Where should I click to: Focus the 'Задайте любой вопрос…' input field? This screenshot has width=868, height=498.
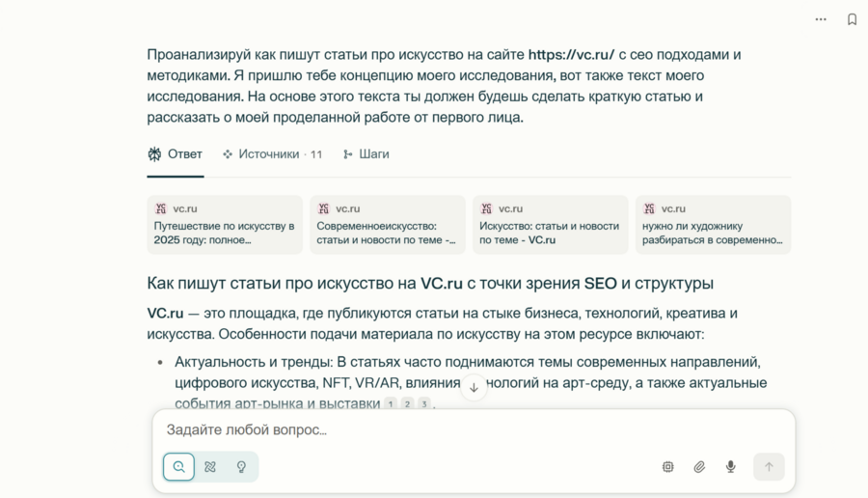click(473, 430)
